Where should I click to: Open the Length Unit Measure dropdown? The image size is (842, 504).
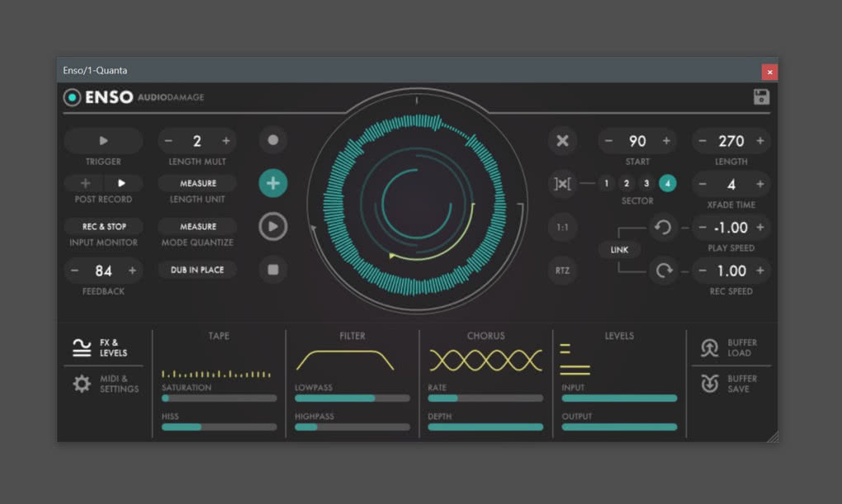point(197,183)
